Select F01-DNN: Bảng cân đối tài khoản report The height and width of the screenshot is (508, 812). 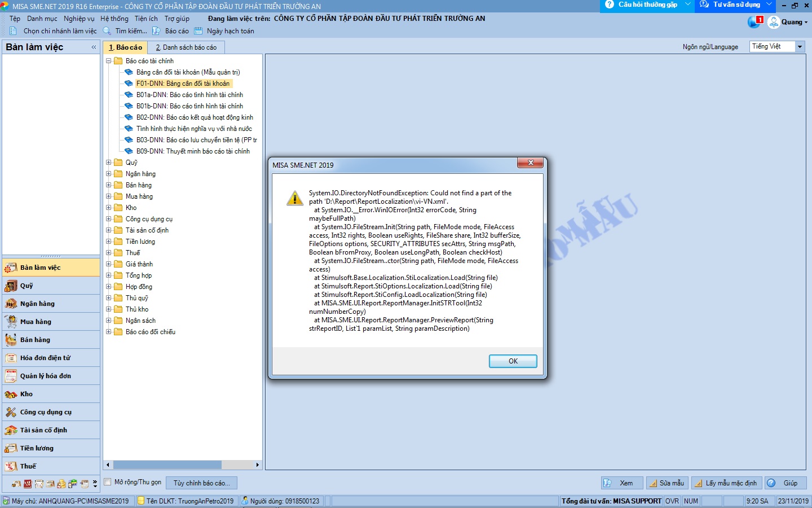(x=183, y=84)
